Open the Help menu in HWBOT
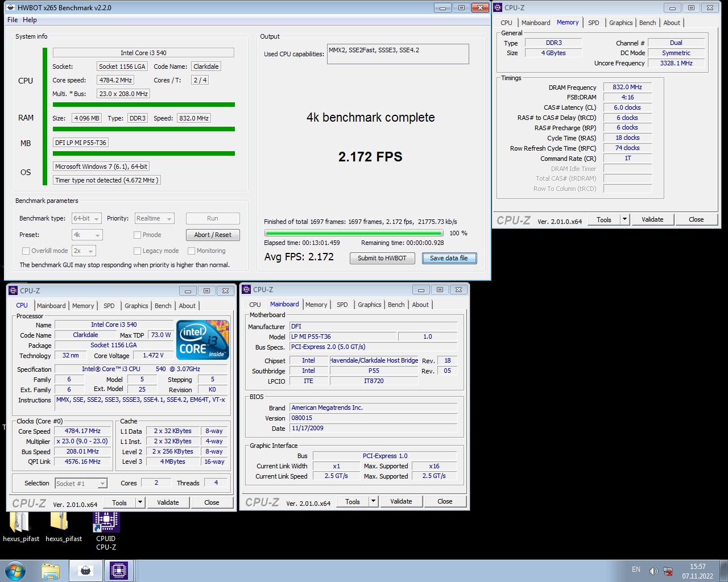The height and width of the screenshot is (582, 728). [30, 20]
